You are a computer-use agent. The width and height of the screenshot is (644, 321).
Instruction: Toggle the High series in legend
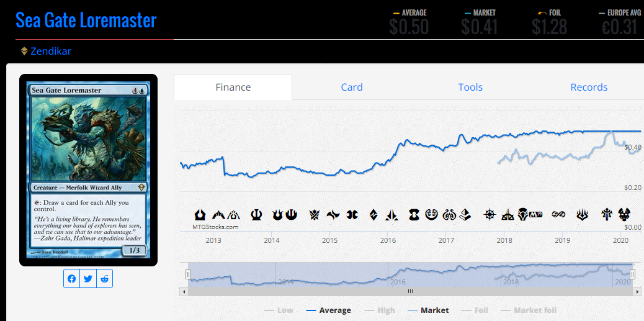[380, 310]
